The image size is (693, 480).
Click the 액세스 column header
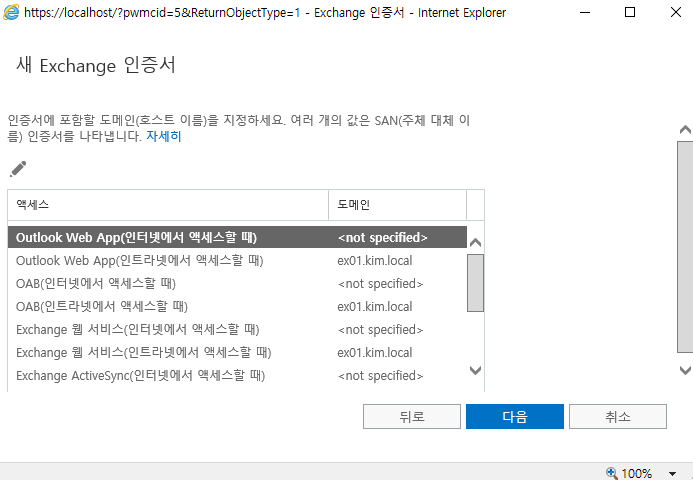coord(168,205)
